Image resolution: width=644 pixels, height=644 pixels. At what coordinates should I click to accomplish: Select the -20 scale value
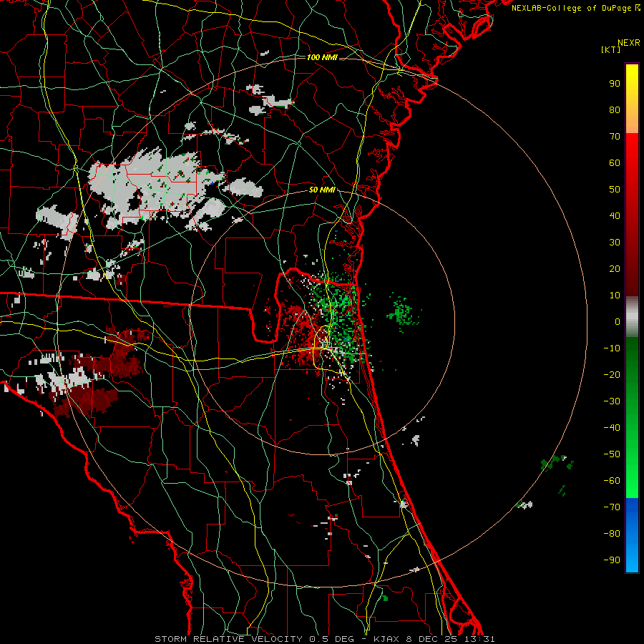point(612,375)
